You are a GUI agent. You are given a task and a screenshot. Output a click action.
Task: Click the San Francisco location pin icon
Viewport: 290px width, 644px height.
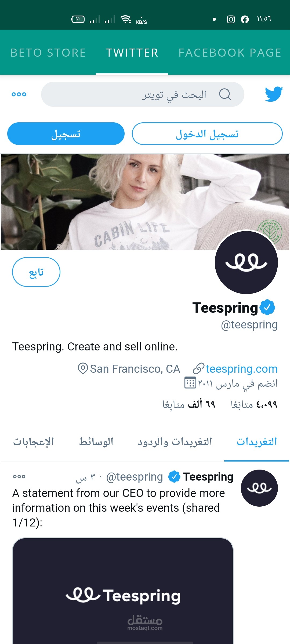click(83, 369)
